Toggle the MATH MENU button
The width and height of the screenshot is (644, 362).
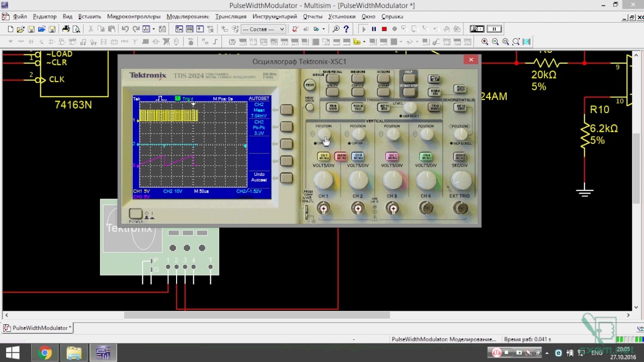click(341, 157)
